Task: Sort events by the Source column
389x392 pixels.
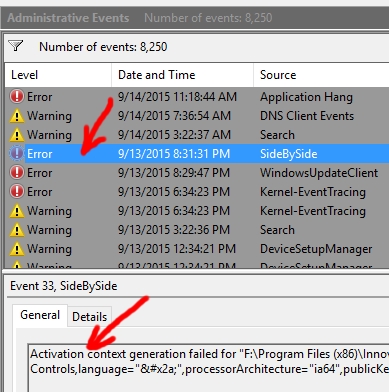Action: point(321,75)
